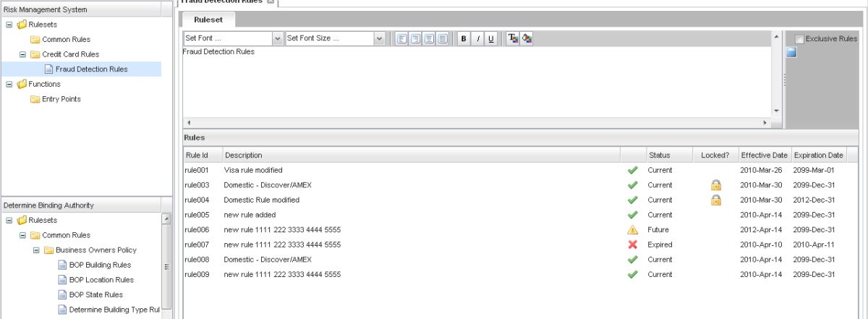Open the background fill color picker
868x319 pixels.
[526, 39]
